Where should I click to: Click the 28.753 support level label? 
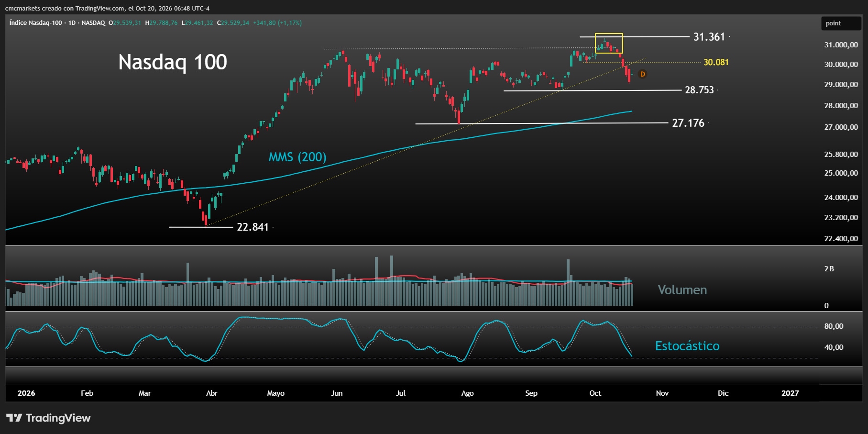pyautogui.click(x=699, y=90)
